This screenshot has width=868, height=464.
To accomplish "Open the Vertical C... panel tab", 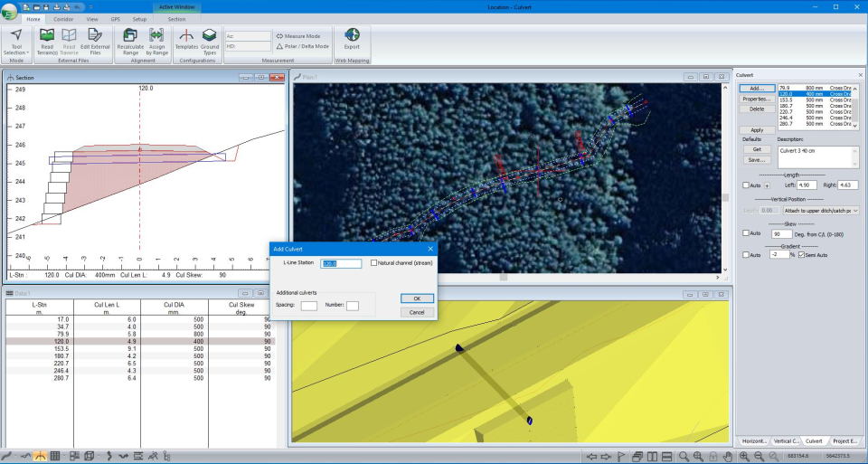I will tap(787, 440).
